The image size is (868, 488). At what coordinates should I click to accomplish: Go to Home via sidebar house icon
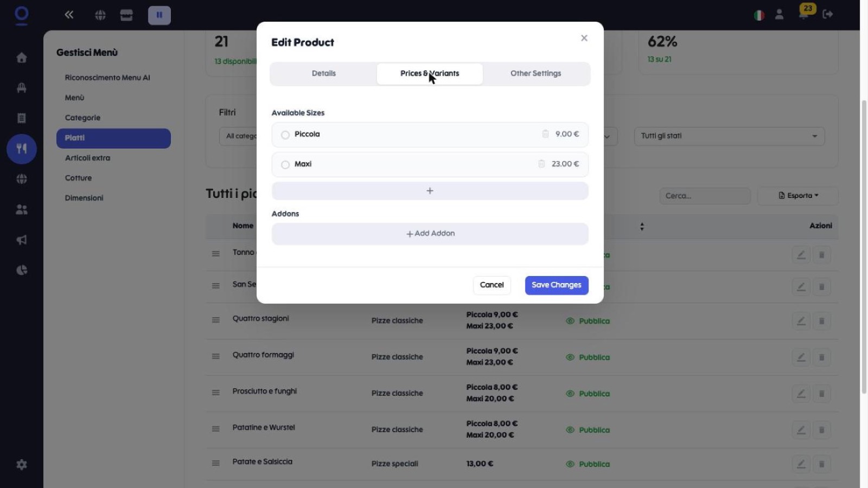tap(22, 57)
